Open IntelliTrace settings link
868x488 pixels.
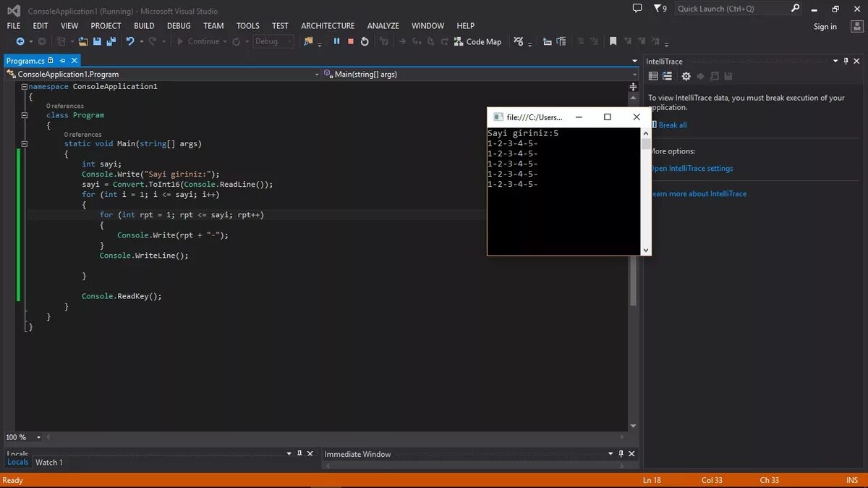tap(692, 169)
